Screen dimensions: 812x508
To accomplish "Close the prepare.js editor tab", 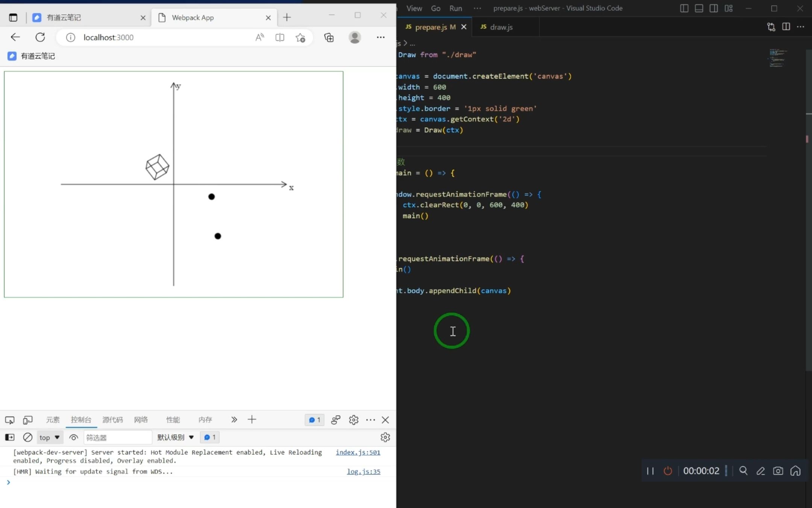I will pos(464,27).
